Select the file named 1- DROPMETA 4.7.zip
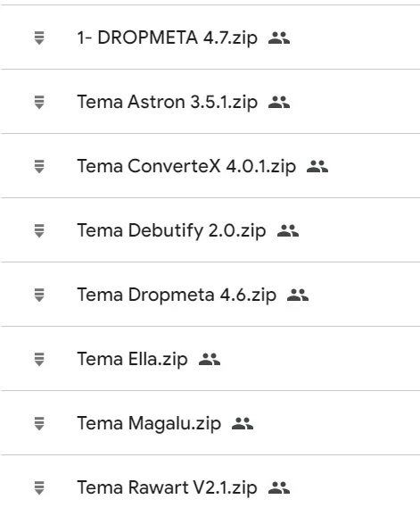Viewport: 420px width, 516px height. point(167,38)
